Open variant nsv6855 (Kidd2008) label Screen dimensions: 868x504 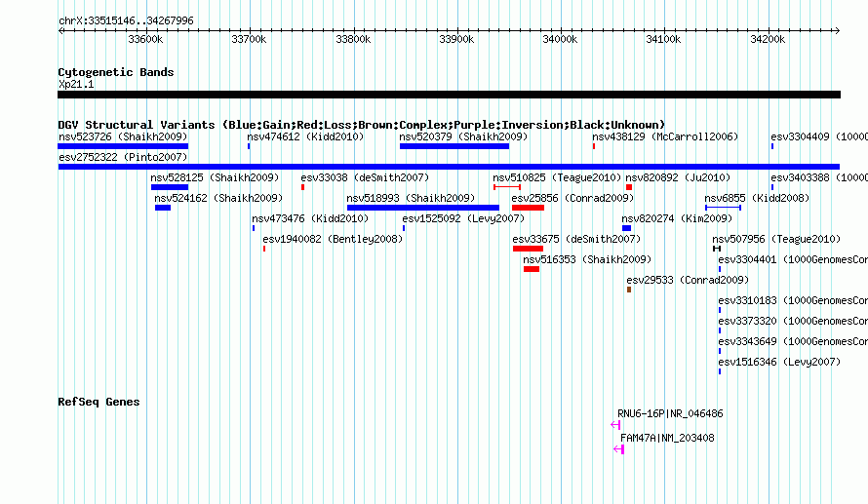pyautogui.click(x=757, y=198)
